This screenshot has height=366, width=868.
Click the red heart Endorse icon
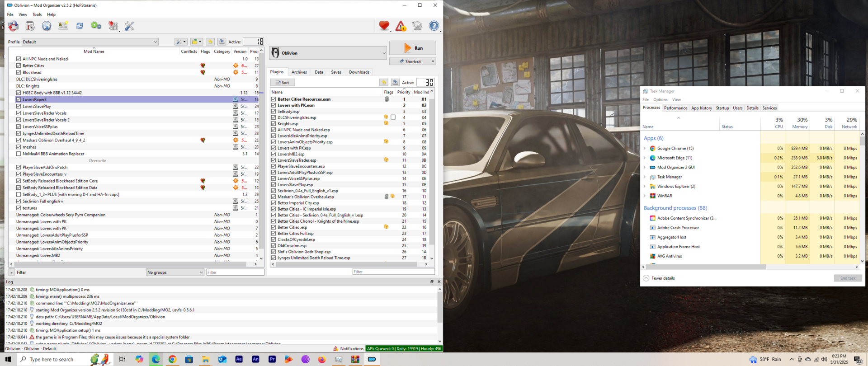pos(384,26)
